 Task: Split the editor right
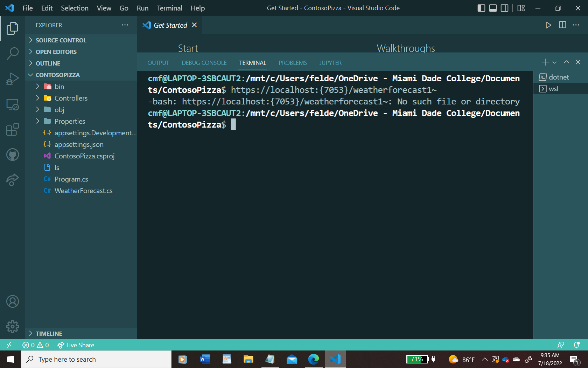562,25
